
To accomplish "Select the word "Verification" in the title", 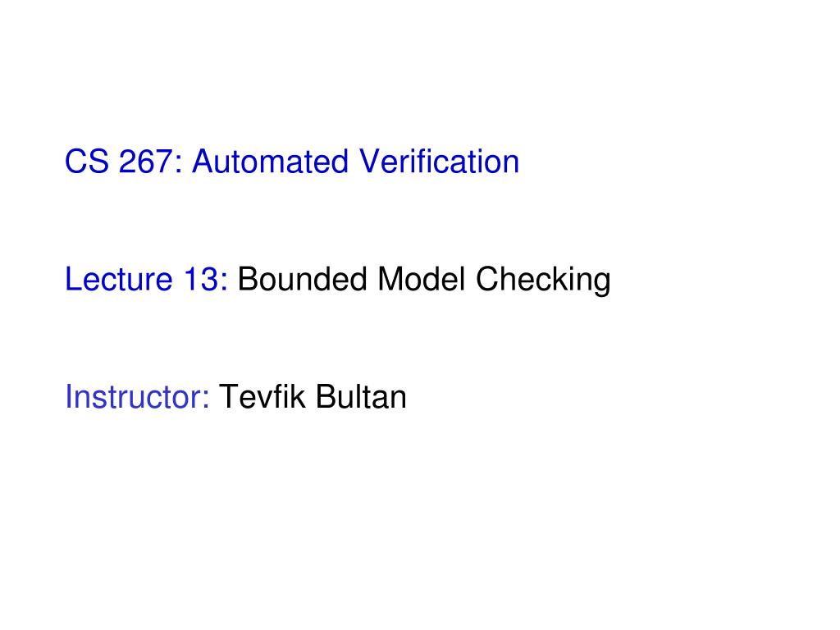I will pos(440,162).
